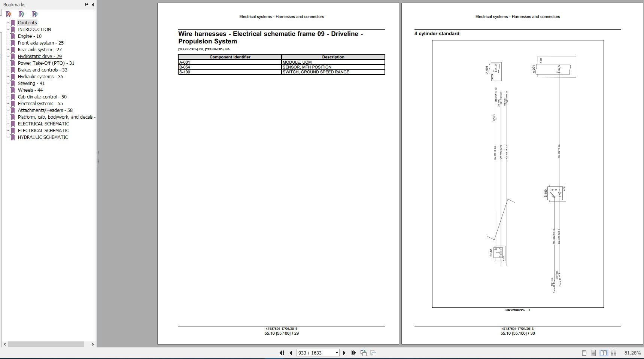Screen dimensions: 644x359
Task: Select the Hydrostatic drive - 29 bookmark
Action: [39, 56]
